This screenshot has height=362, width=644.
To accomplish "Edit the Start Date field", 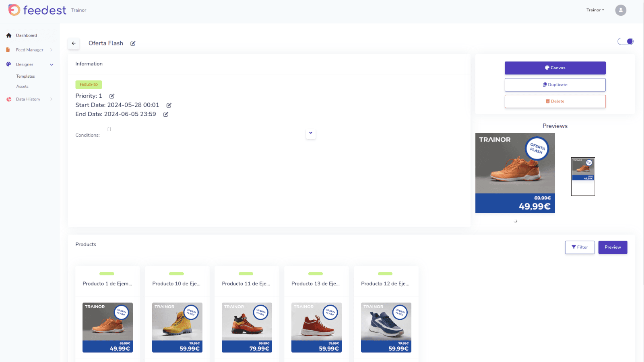I will point(169,105).
